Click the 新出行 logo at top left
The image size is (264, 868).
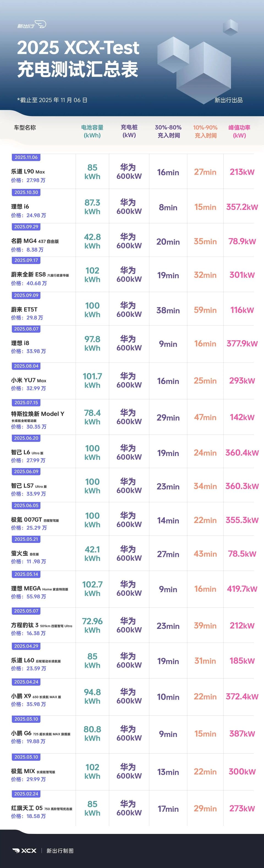point(31,25)
